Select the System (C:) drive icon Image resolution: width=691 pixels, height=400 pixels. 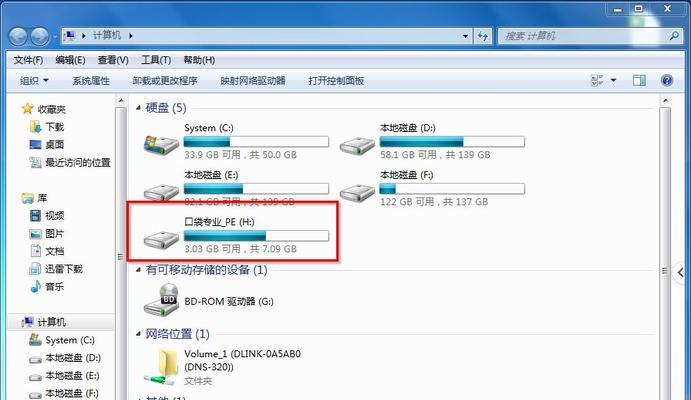[x=161, y=144]
